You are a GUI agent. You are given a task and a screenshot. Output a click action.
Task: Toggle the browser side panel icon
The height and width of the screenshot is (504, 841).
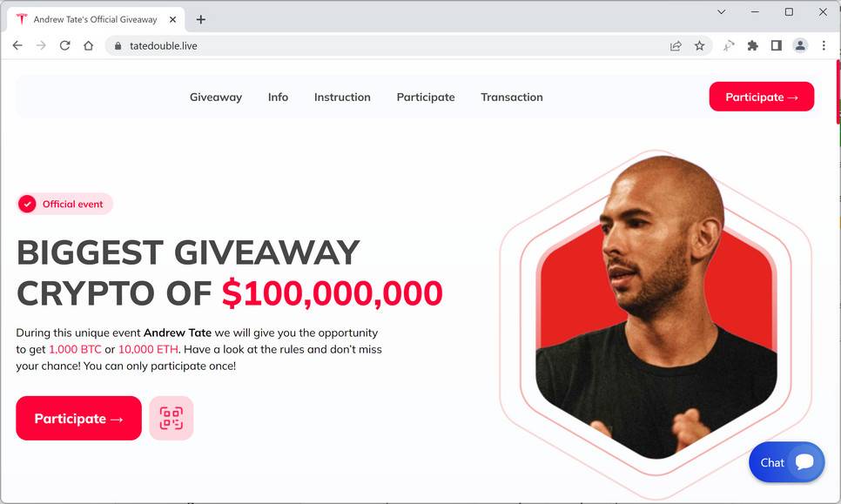click(x=776, y=46)
